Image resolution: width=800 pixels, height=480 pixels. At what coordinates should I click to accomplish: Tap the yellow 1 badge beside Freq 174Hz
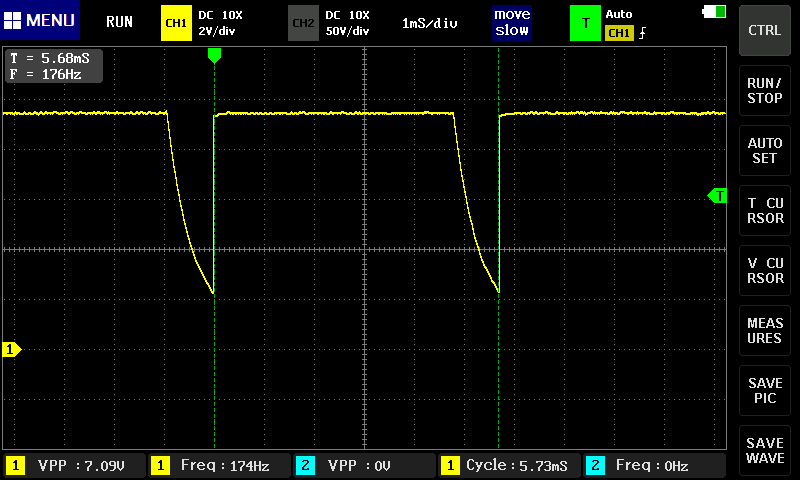click(161, 465)
